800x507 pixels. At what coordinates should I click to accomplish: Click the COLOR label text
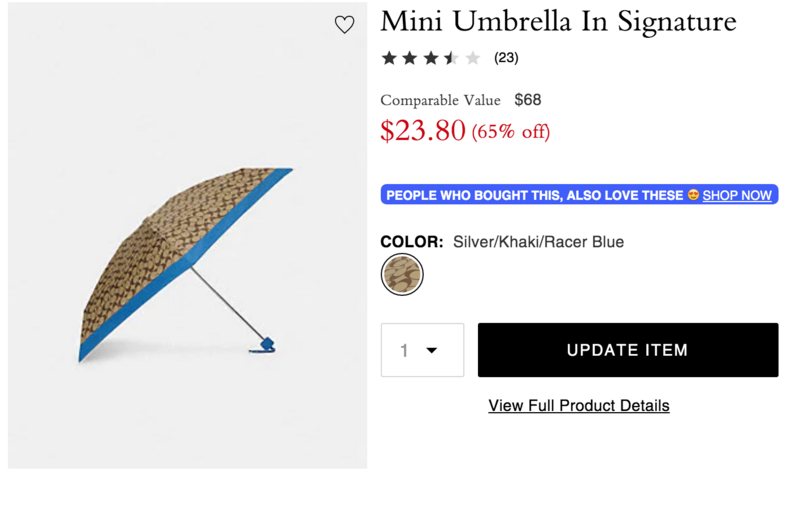point(411,242)
